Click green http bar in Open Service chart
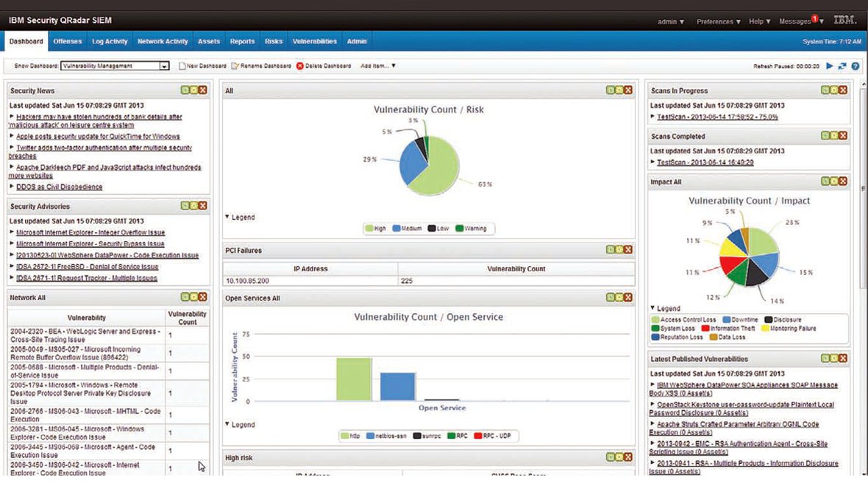This screenshot has height=488, width=868. [354, 379]
